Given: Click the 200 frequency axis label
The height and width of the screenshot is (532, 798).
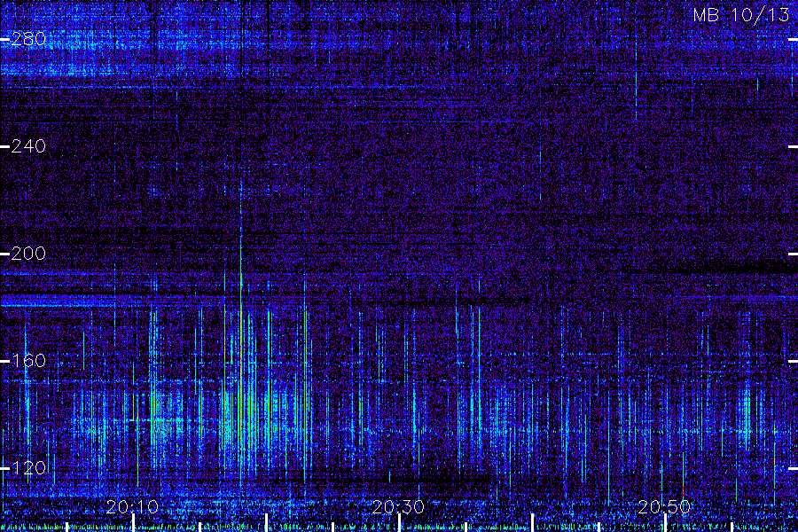Looking at the screenshot, I should [28, 254].
